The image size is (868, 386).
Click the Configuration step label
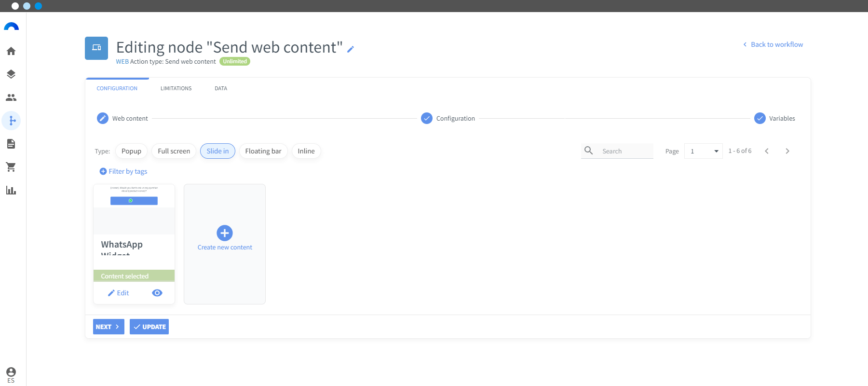click(456, 118)
